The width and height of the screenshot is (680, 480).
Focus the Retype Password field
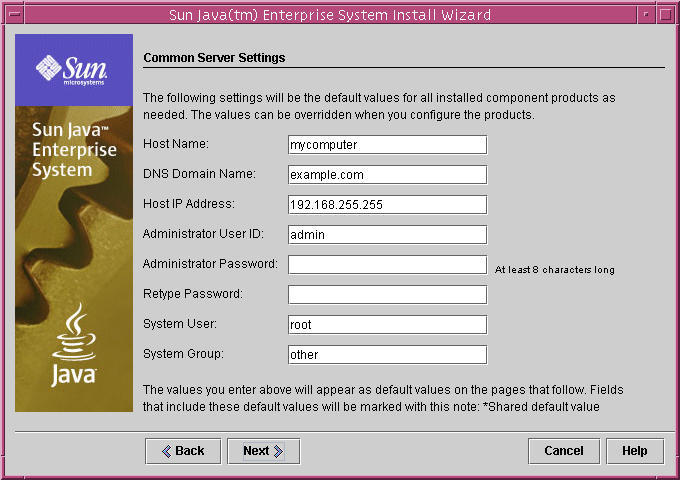coord(387,295)
